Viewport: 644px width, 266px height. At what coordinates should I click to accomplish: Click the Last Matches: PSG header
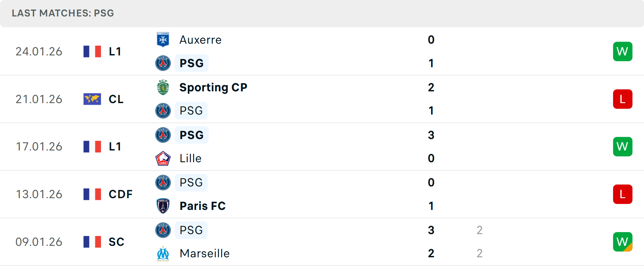[63, 13]
